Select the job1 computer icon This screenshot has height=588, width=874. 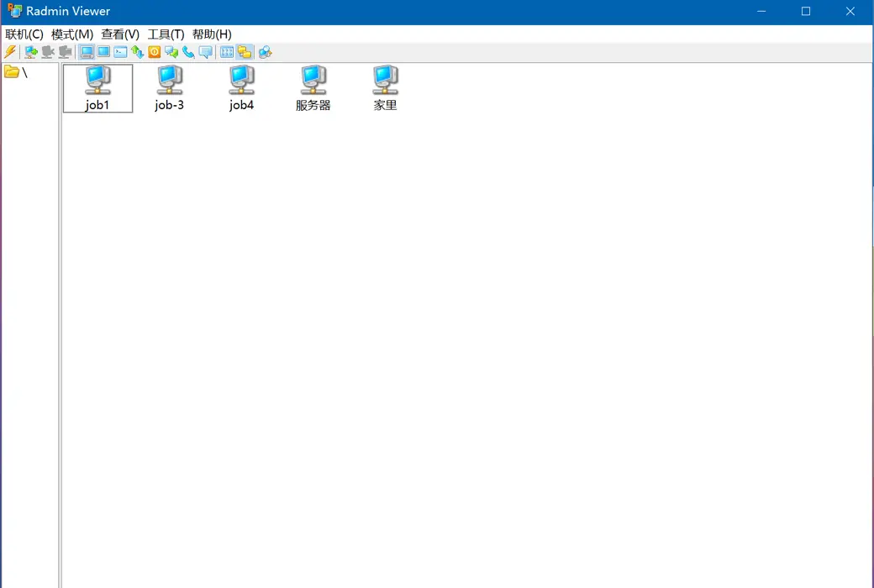pos(98,81)
